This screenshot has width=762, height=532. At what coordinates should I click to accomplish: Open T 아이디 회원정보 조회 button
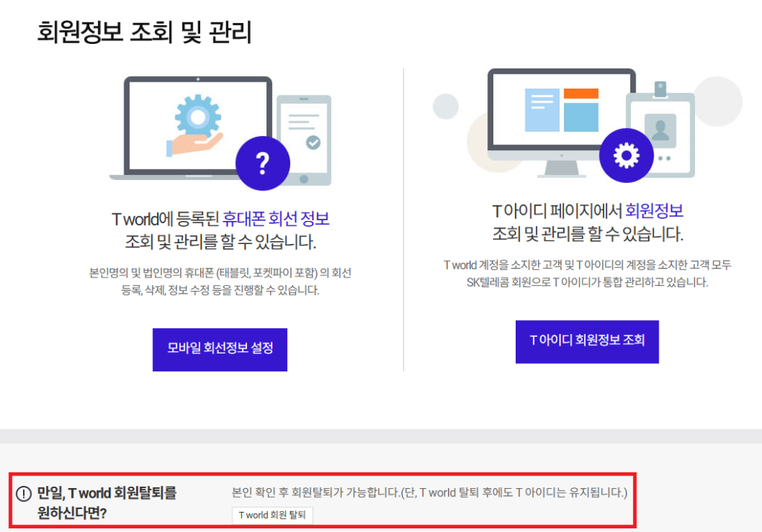587,342
